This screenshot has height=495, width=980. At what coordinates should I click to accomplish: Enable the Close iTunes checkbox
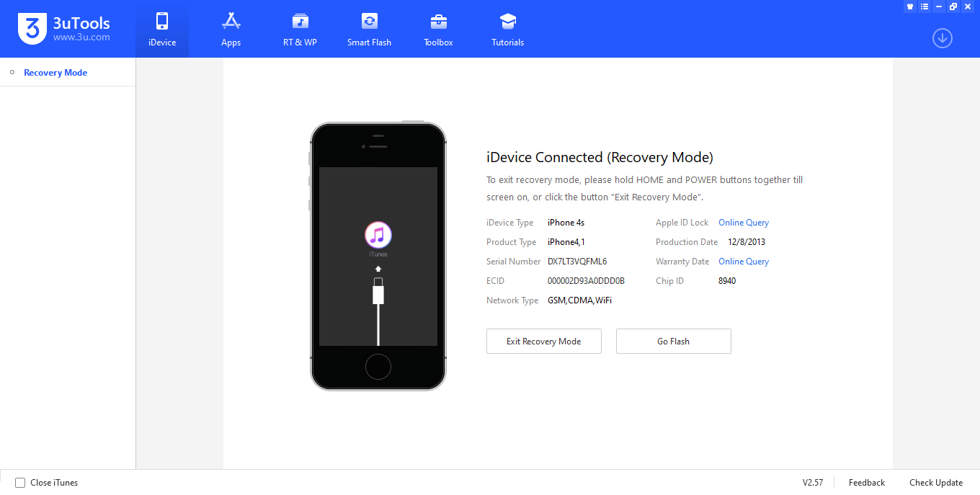pos(20,483)
